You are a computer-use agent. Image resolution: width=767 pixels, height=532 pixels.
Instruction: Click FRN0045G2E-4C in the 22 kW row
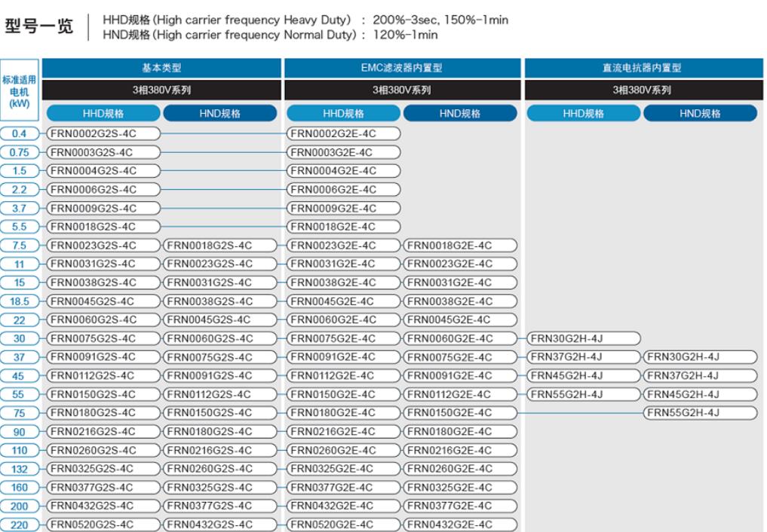[460, 320]
